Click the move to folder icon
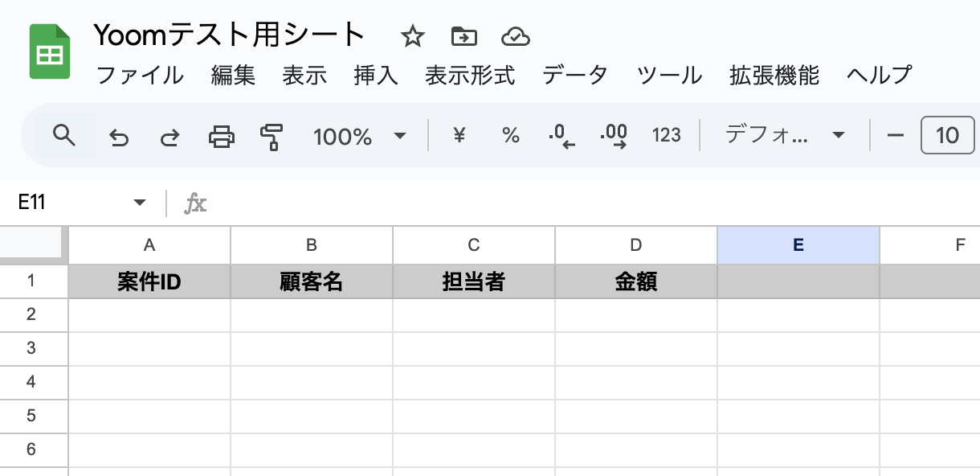This screenshot has height=476, width=980. 463,36
